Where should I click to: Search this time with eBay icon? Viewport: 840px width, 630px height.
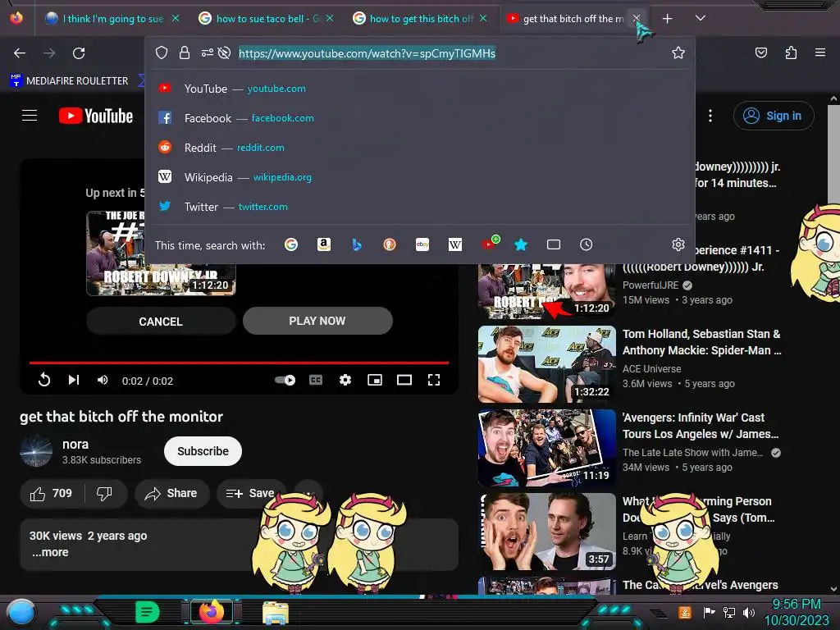coord(422,244)
